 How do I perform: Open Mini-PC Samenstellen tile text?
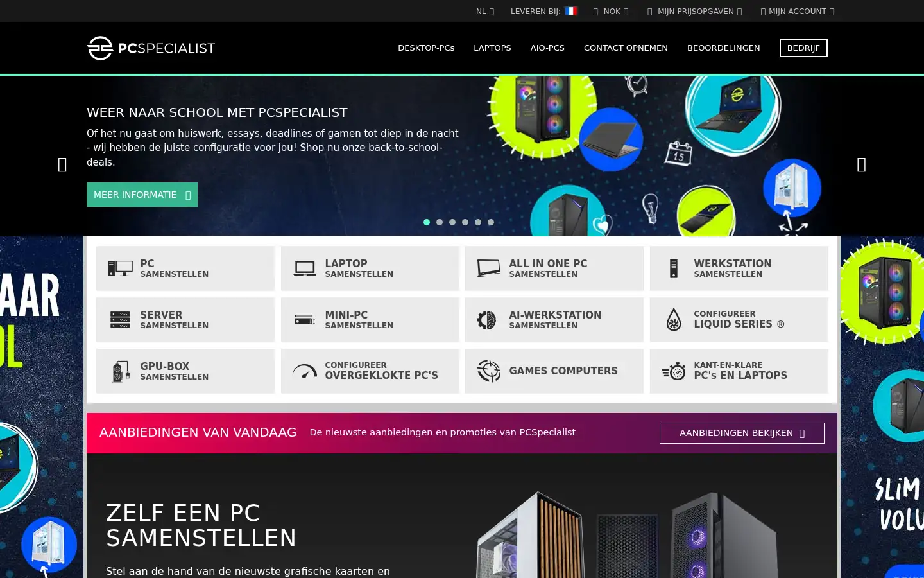(359, 320)
